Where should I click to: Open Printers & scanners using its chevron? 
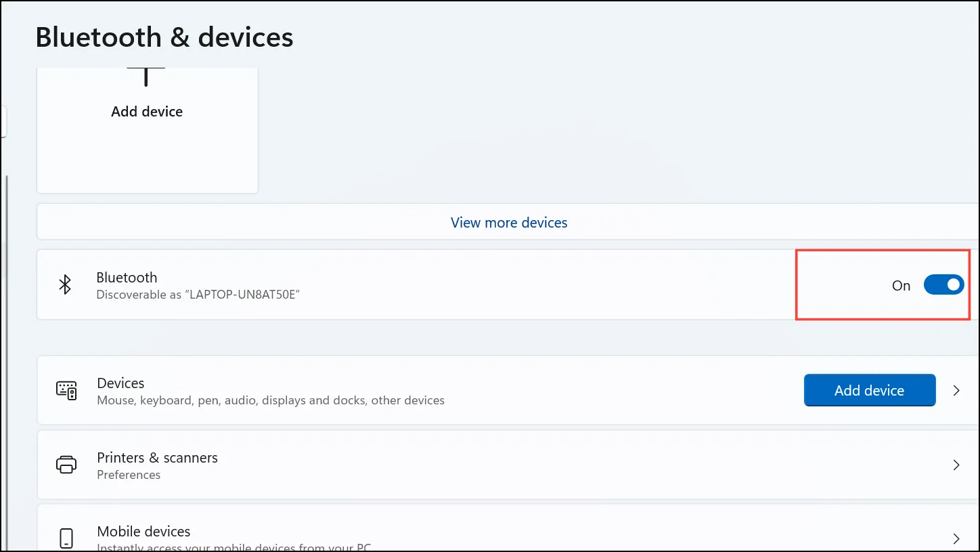pyautogui.click(x=956, y=465)
